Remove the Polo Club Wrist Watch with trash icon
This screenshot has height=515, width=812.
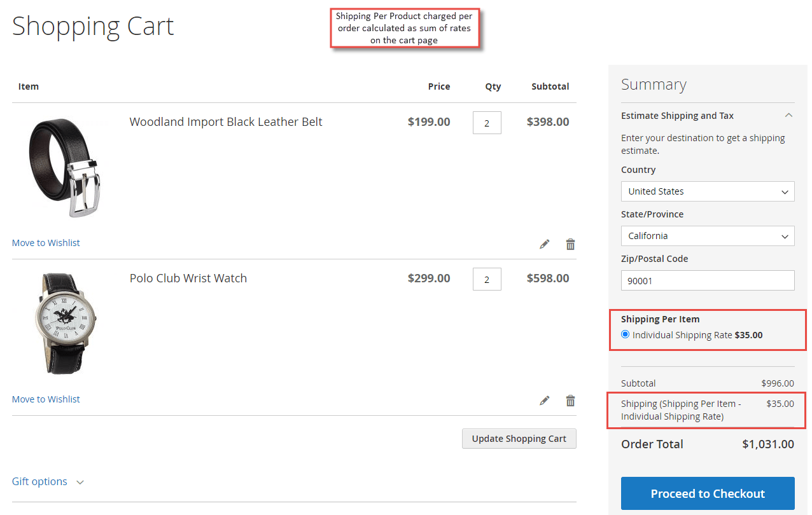(x=570, y=401)
